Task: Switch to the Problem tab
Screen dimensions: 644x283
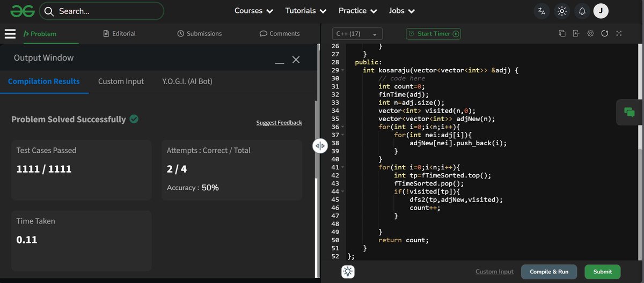Action: pos(40,34)
